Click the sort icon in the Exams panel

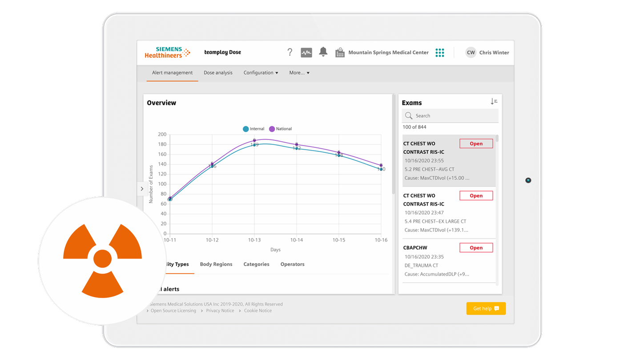point(494,101)
